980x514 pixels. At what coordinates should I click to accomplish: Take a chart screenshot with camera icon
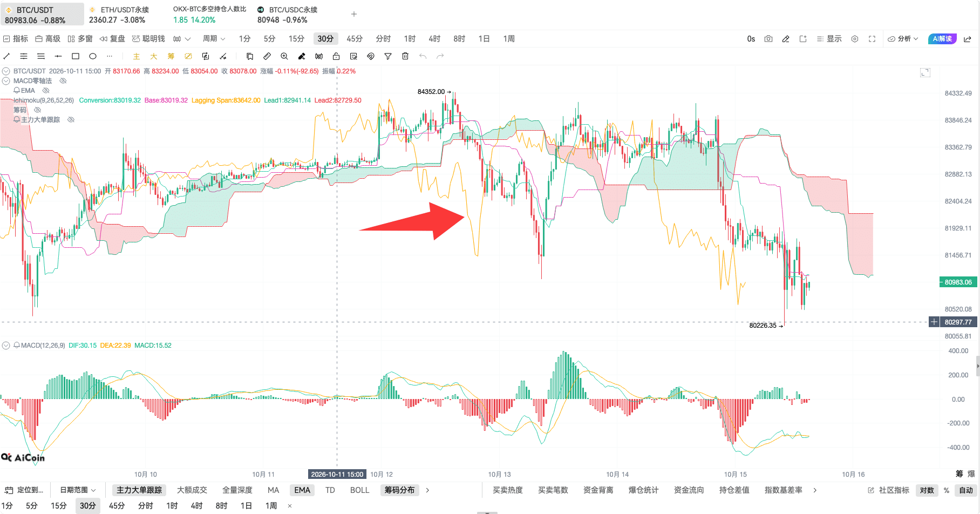click(x=768, y=39)
